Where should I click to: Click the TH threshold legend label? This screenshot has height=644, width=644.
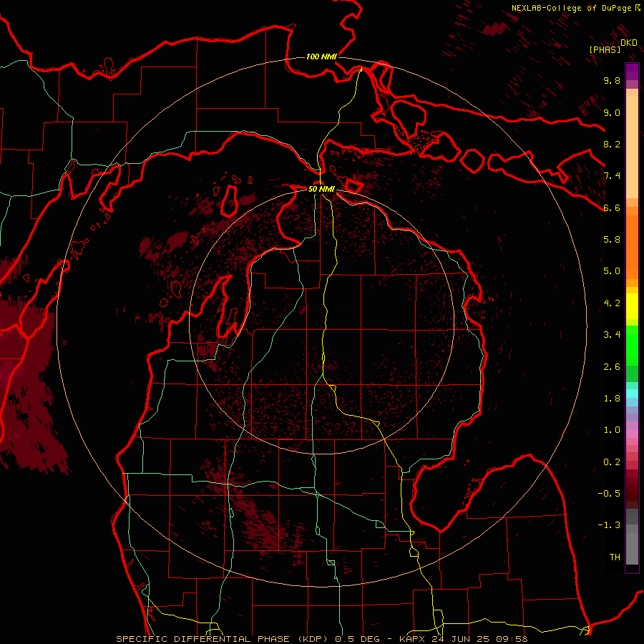(615, 557)
